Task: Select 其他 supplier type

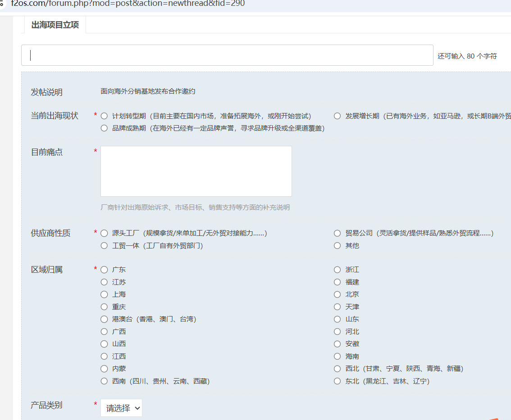Action: (x=337, y=246)
